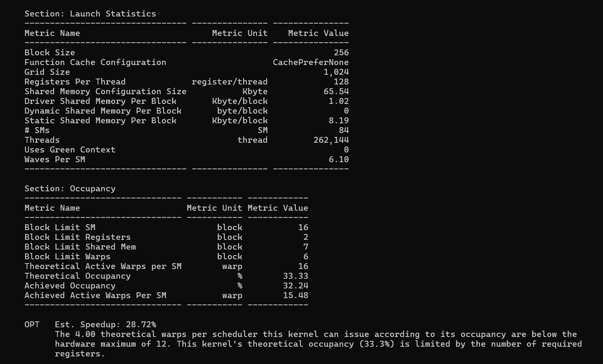Click 'Est. Speedup: 28.72%' line
The width and height of the screenshot is (603, 364).
tap(105, 325)
